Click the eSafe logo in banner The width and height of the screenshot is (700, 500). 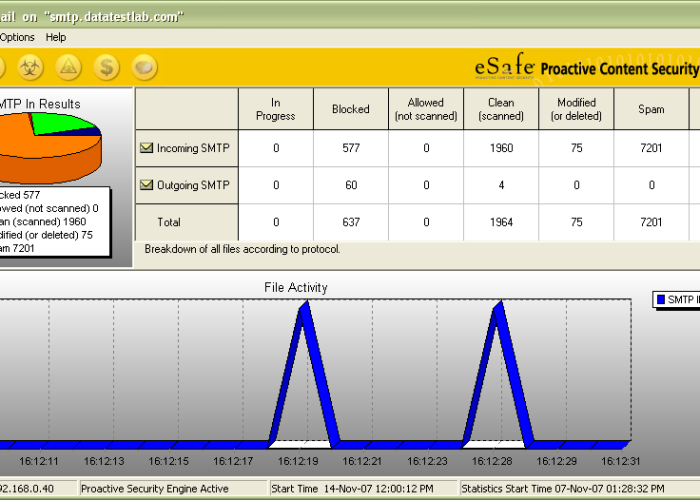(504, 68)
